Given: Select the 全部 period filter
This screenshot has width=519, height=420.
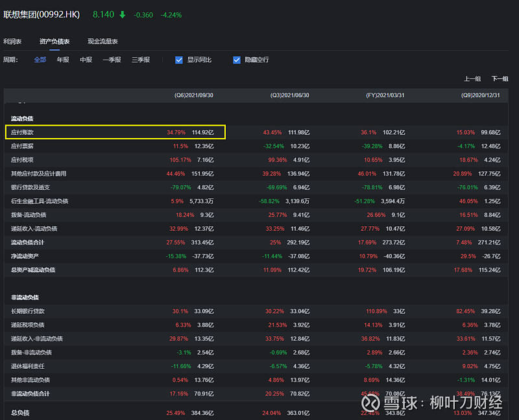Looking at the screenshot, I should click(x=40, y=60).
